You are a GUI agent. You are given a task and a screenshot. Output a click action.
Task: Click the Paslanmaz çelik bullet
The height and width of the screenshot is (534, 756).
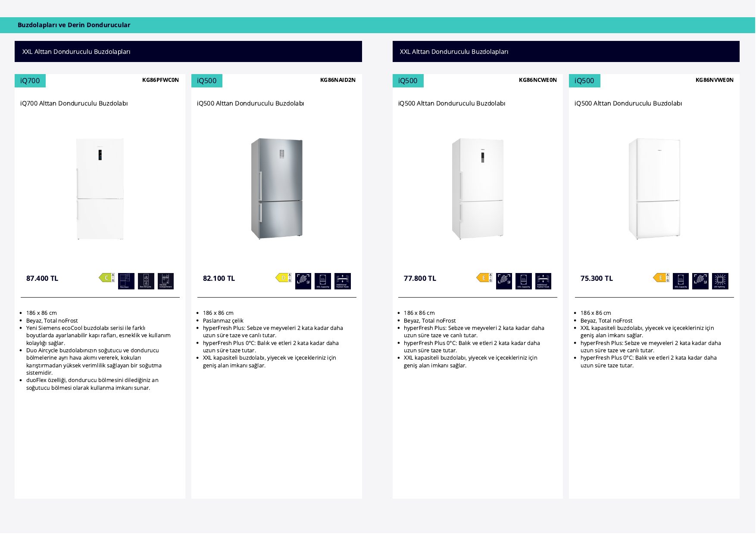pyautogui.click(x=223, y=321)
